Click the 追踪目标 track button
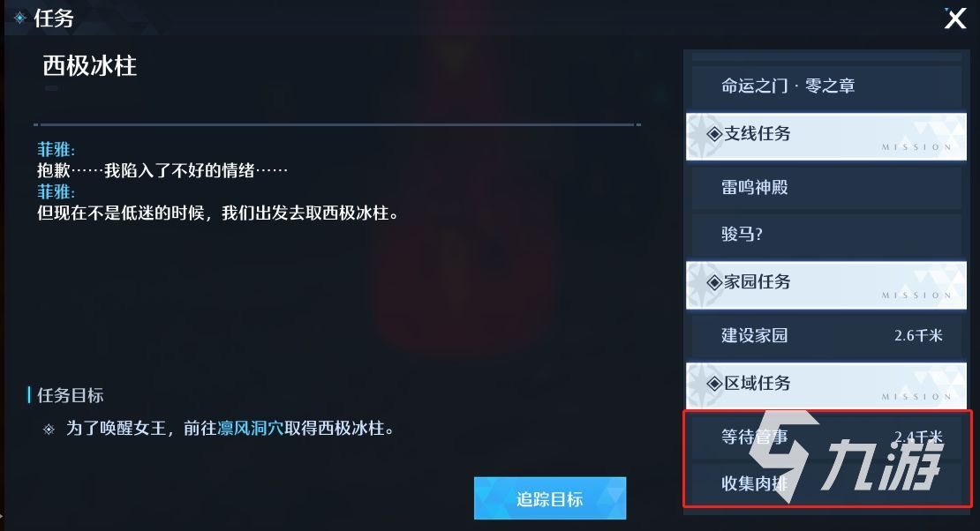 click(550, 498)
